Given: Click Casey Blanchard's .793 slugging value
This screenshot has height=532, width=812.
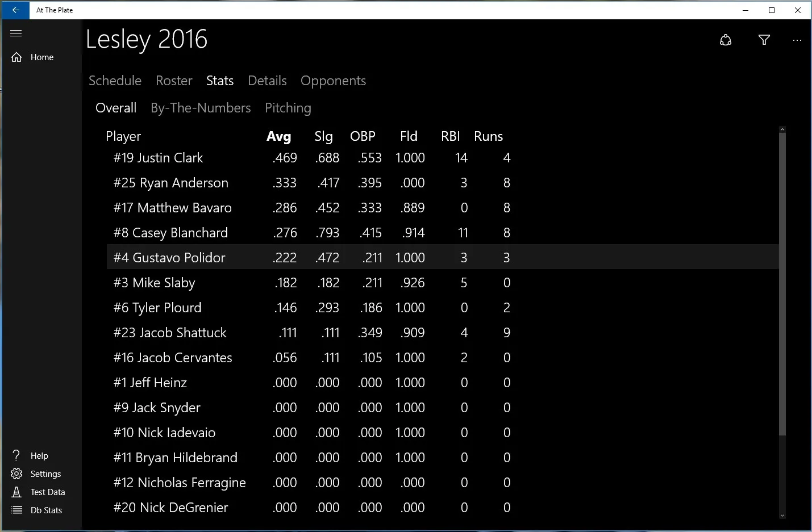Looking at the screenshot, I should point(327,233).
